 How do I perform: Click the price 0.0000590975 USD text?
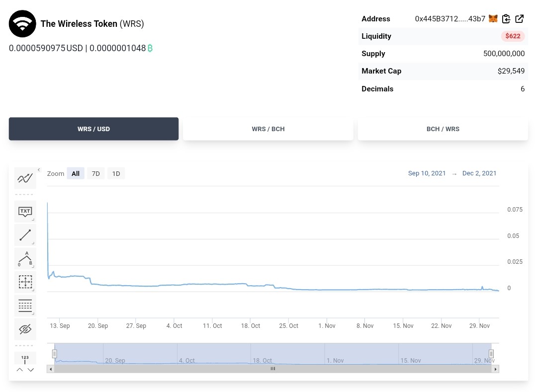pyautogui.click(x=46, y=48)
